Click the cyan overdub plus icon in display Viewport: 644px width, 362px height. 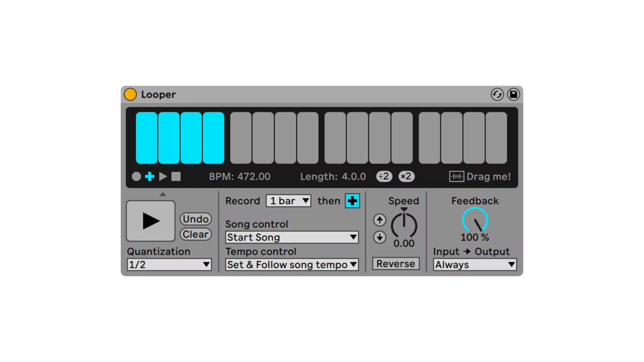click(150, 176)
